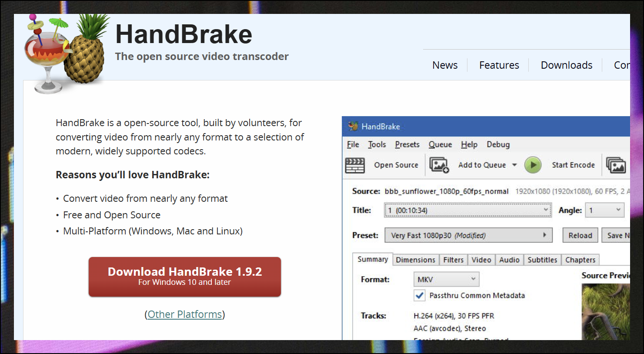The width and height of the screenshot is (644, 354).
Task: Switch to the Audio tab
Action: pos(509,260)
